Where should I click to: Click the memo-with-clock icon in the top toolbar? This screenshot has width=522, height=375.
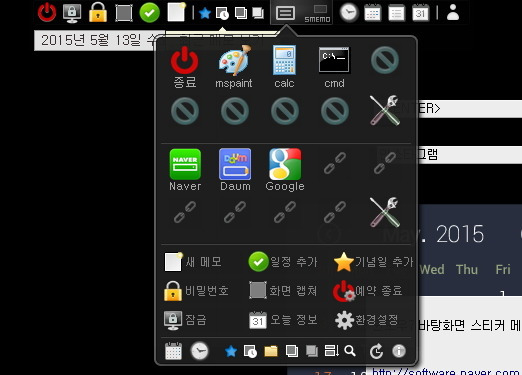point(222,14)
